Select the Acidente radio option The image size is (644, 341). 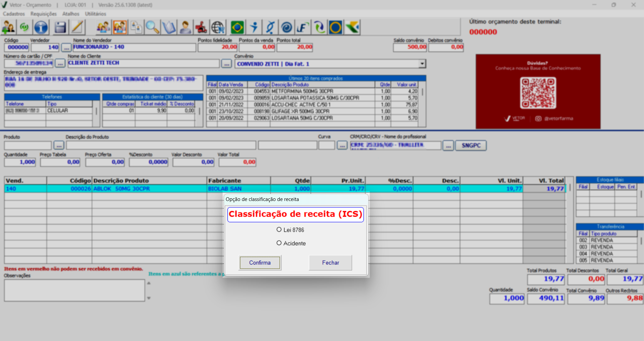pyautogui.click(x=279, y=243)
